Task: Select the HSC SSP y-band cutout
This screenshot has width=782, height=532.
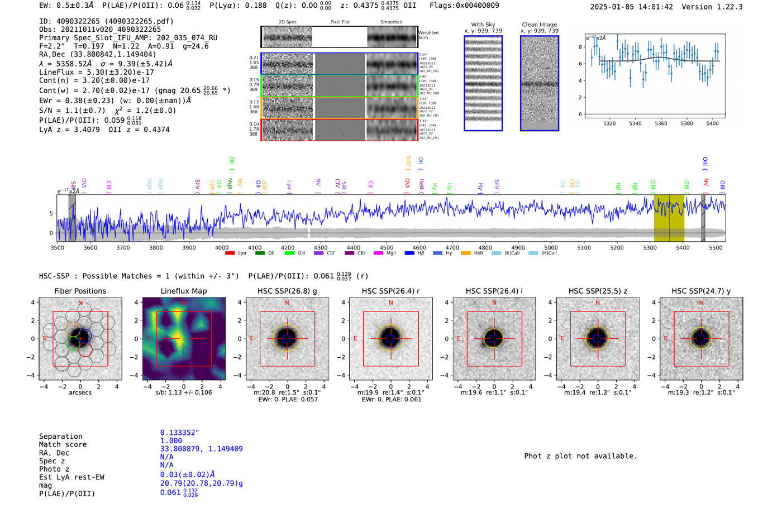Action: coord(702,339)
